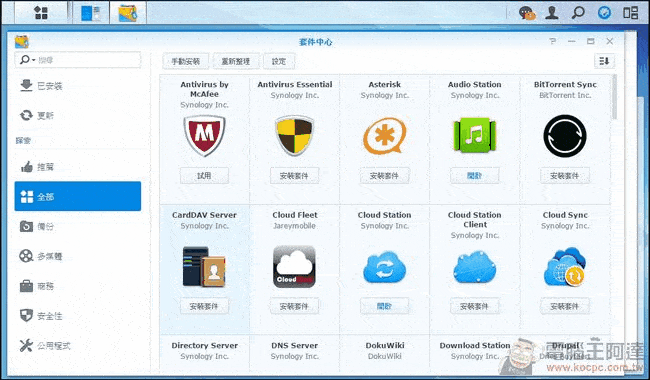Select the Multimedia (多媒體) sidebar category
Viewport: 650px width, 380px height.
tap(78, 256)
